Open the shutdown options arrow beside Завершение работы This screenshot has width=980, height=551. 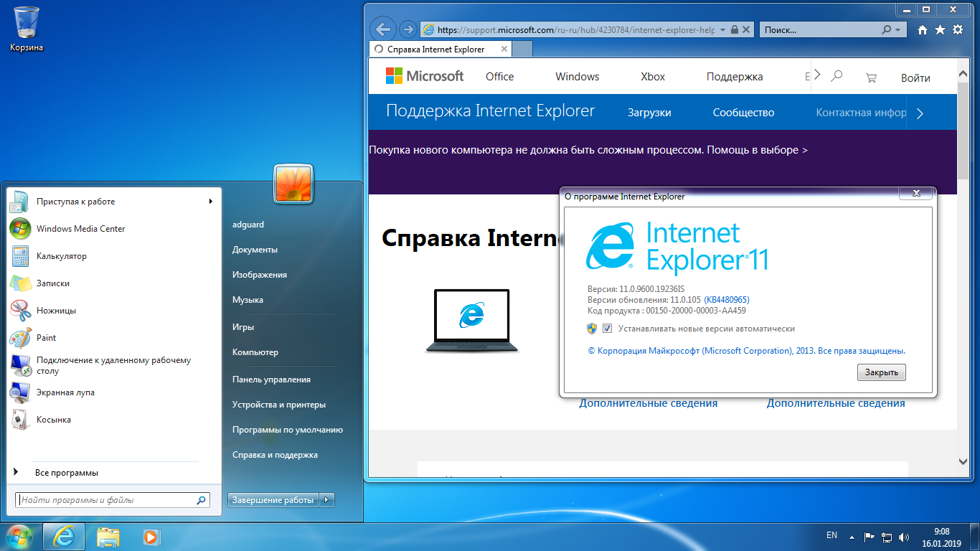click(326, 500)
